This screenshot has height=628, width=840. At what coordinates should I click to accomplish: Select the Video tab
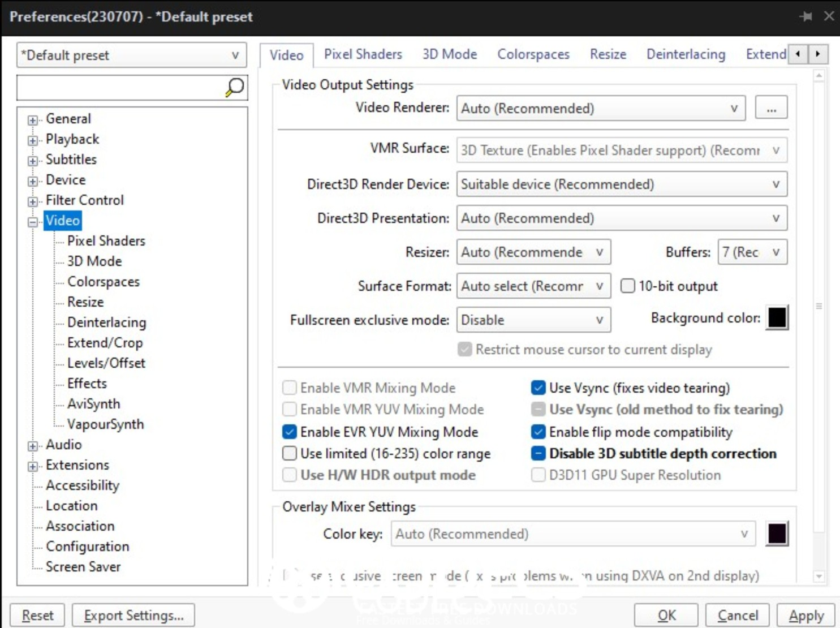286,55
